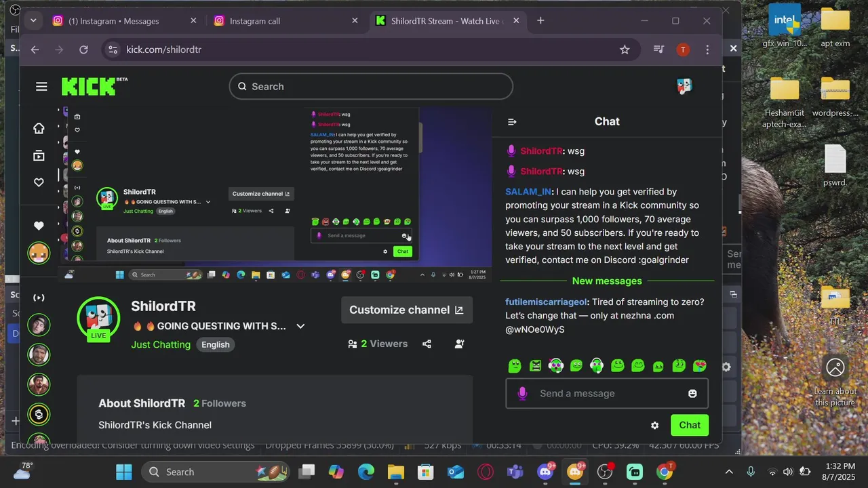The image size is (868, 488).
Task: Click Learn about this picture desktop icon
Action: coord(835,382)
